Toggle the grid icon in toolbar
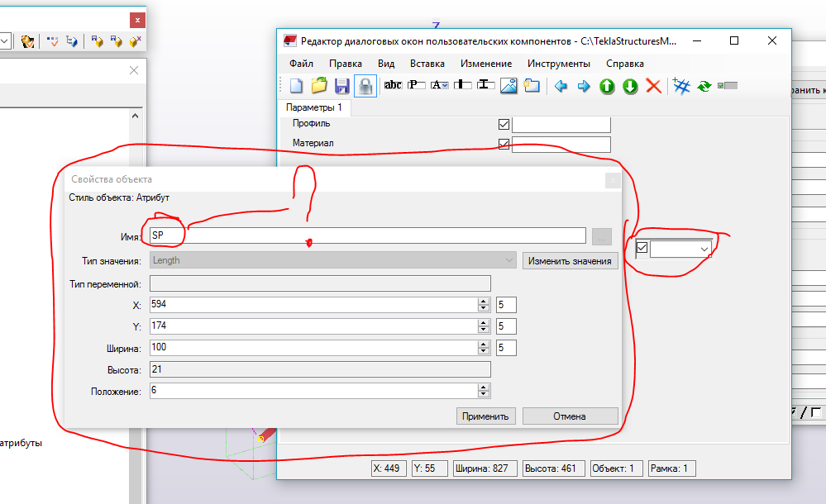Image resolution: width=826 pixels, height=504 pixels. 681,86
